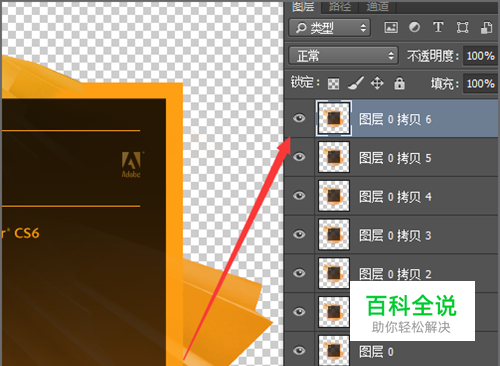Select layer name 图层 0
This screenshot has height=366, width=500.
(376, 352)
